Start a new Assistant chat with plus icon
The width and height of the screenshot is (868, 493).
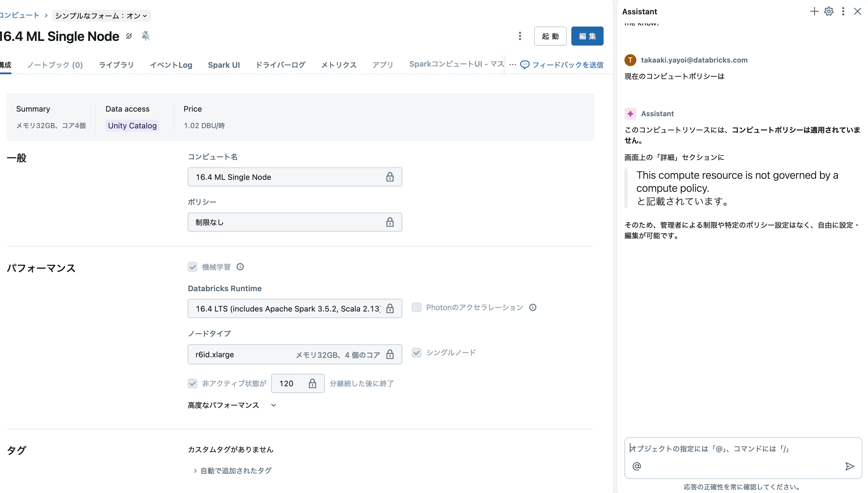[814, 11]
